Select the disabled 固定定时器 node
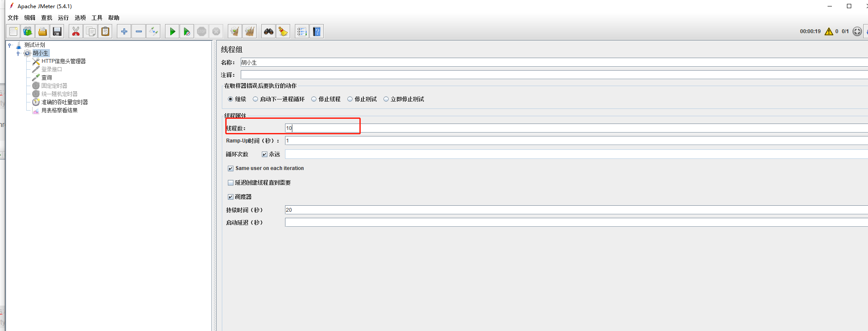This screenshot has height=331, width=868. point(54,86)
